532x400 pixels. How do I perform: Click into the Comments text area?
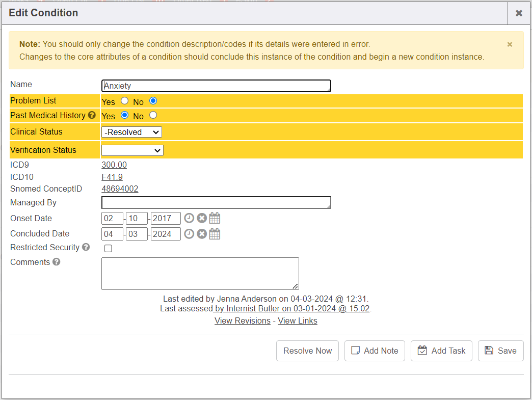click(x=200, y=274)
